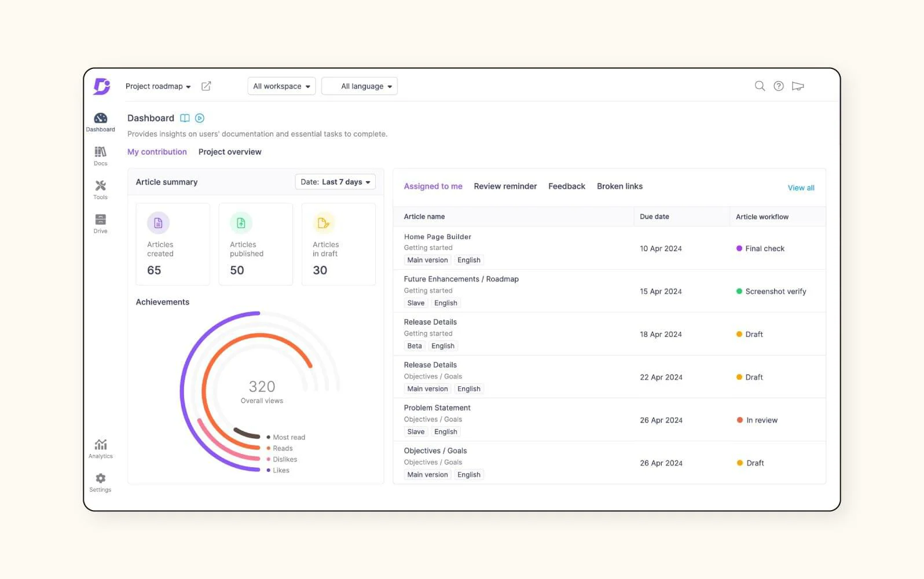Screen dimensions: 924x579
Task: Open Dashboard in the sidebar
Action: point(101,122)
